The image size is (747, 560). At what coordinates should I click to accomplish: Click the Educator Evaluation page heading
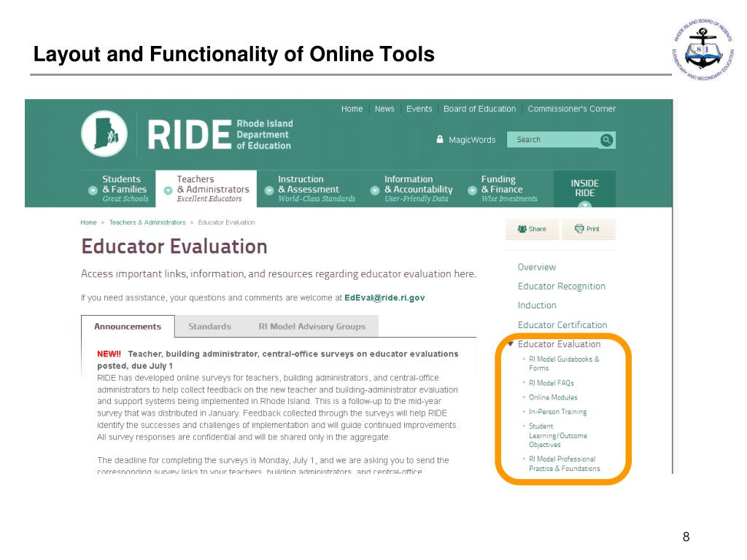point(174,246)
